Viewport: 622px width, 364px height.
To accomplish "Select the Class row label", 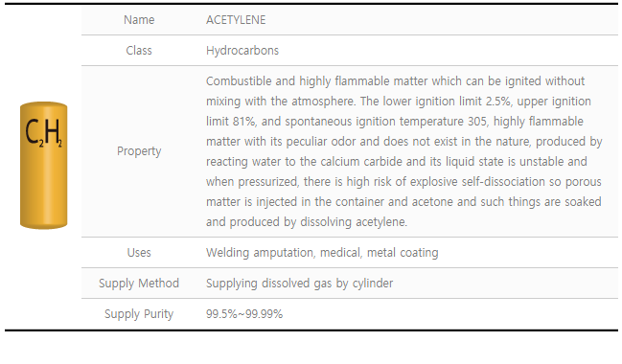I will [139, 51].
